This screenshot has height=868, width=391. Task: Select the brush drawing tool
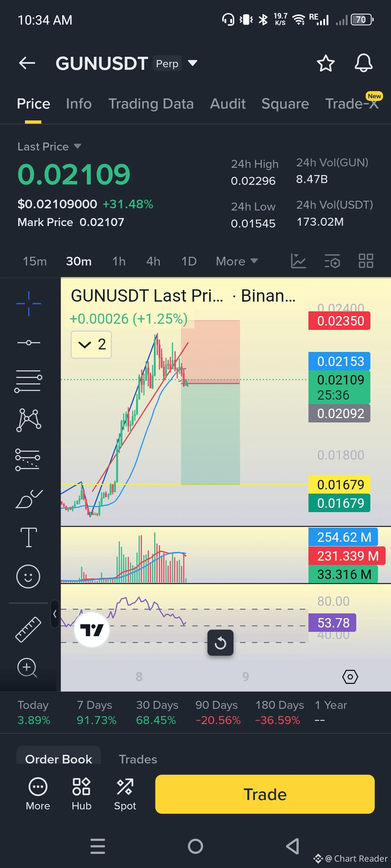[x=29, y=499]
